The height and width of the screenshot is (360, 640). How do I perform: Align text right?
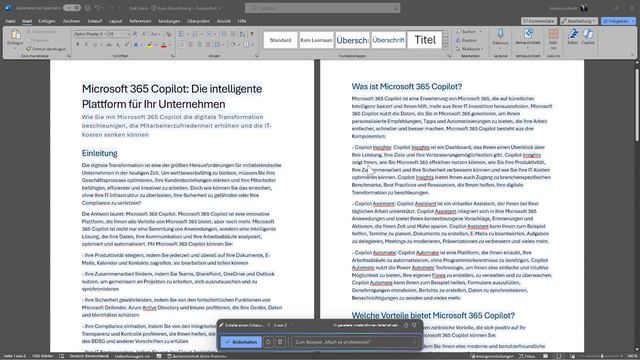(199, 45)
